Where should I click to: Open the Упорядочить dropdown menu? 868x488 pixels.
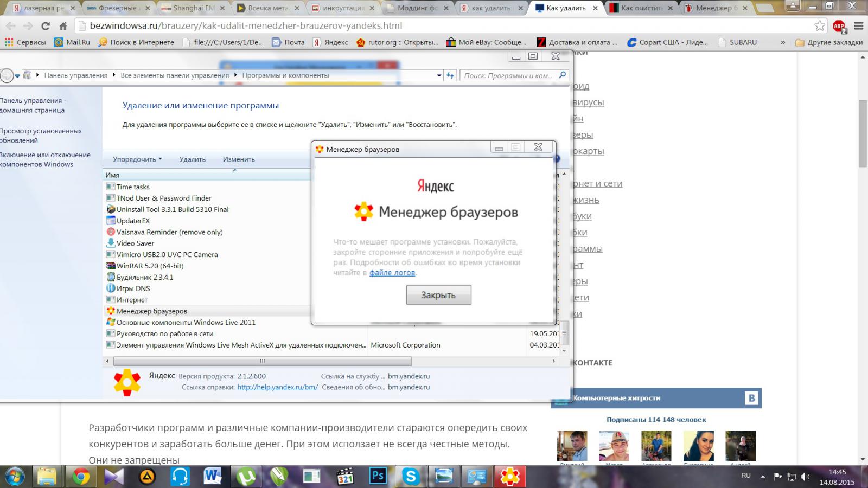pos(137,159)
